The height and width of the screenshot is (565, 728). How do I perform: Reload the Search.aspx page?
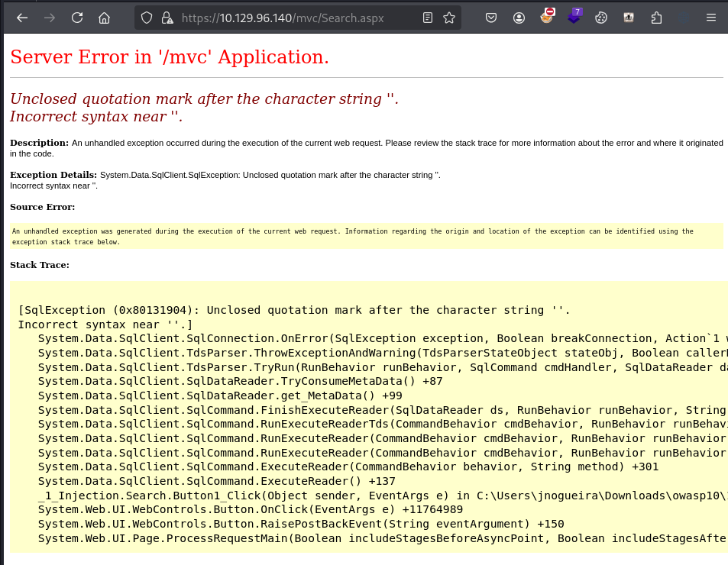(x=76, y=17)
